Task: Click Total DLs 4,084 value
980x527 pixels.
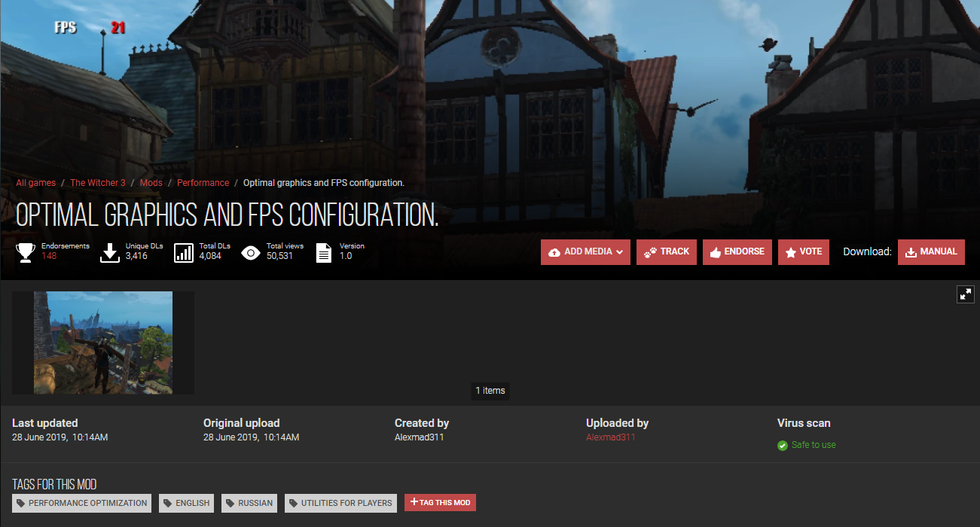Action: click(x=210, y=256)
